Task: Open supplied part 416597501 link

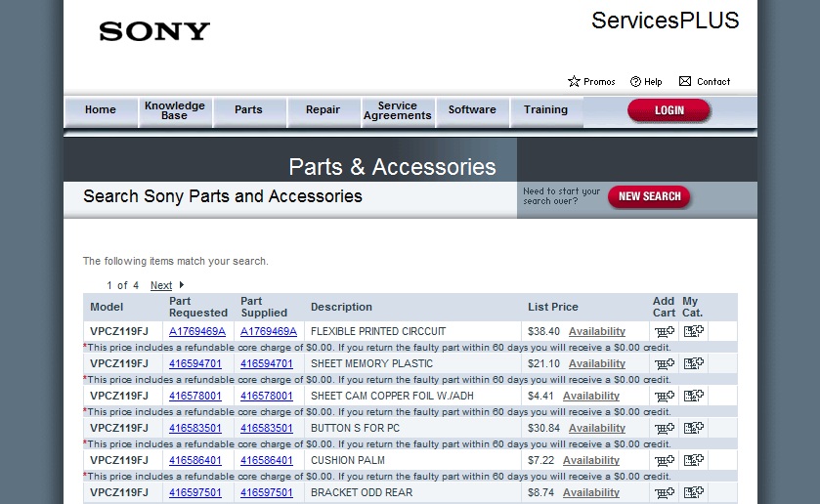Action: click(x=266, y=492)
